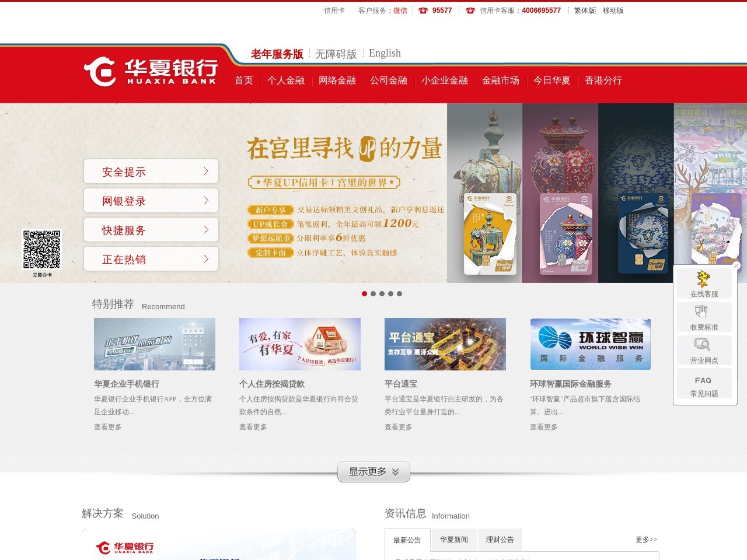Screen dimensions: 747x560
Task: Click 更多>> in the information section
Action: coord(646,540)
